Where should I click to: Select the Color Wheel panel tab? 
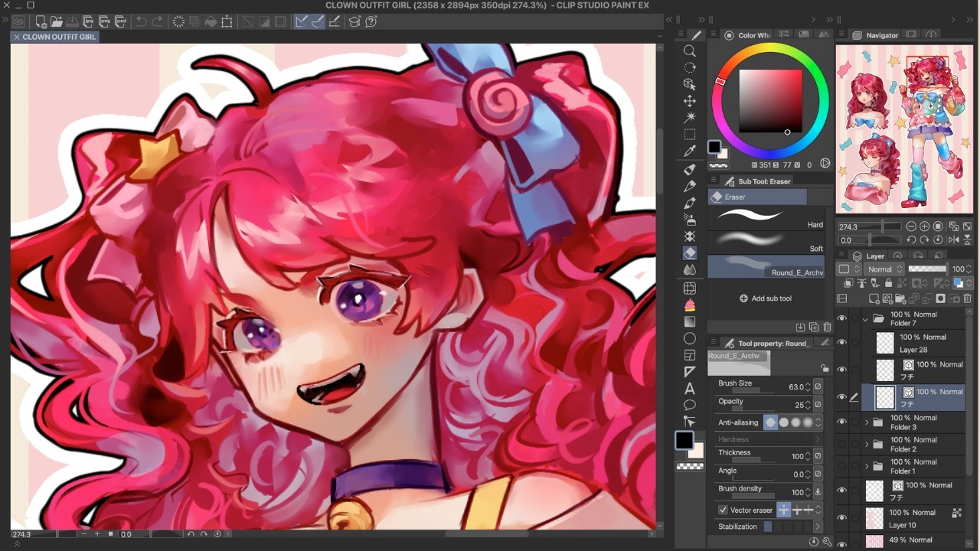(747, 35)
